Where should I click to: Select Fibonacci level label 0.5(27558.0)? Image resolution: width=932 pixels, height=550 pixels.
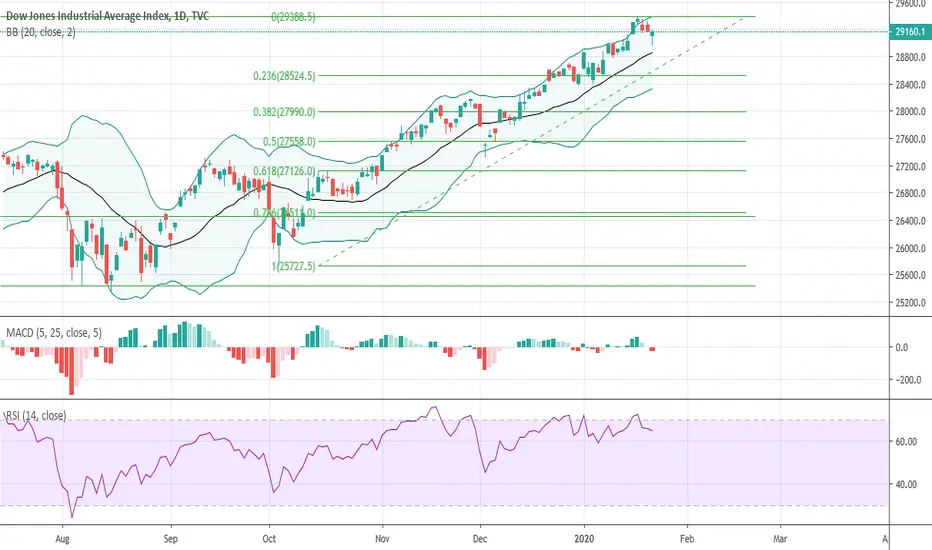point(289,142)
